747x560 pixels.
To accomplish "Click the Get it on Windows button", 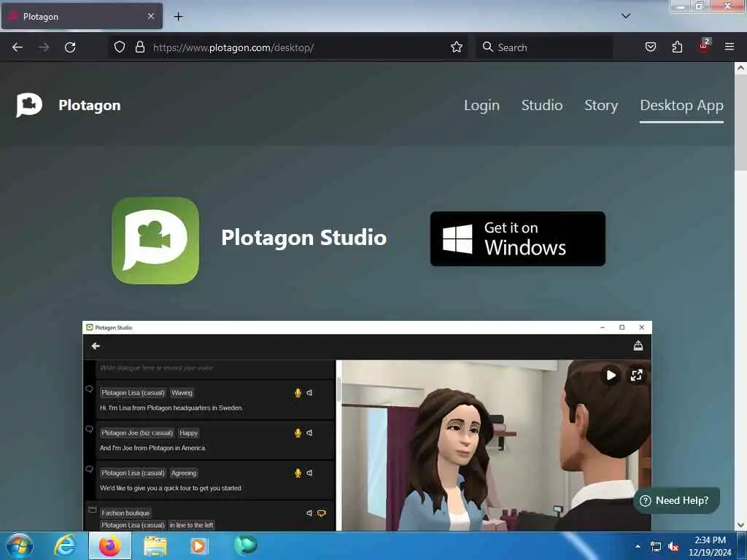I will (517, 238).
